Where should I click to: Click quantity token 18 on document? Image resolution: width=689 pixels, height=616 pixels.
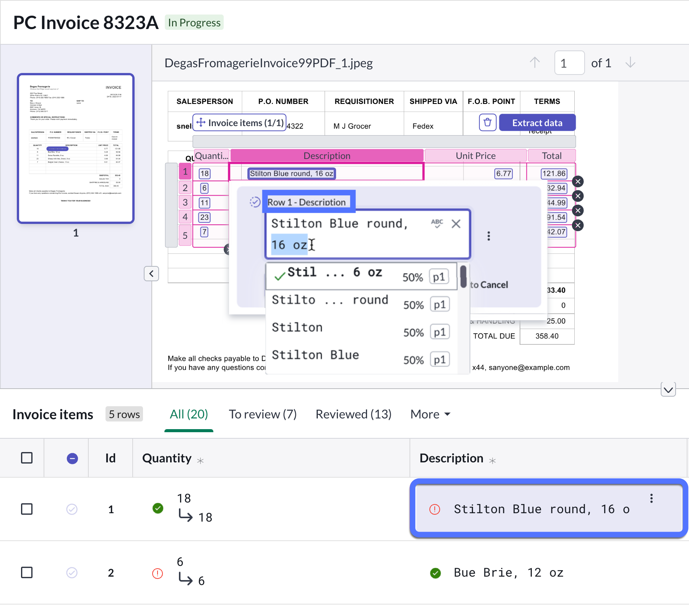tap(205, 173)
